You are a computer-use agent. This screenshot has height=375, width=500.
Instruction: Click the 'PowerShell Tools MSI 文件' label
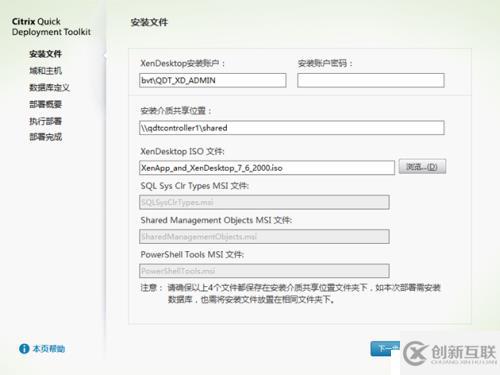point(192,254)
